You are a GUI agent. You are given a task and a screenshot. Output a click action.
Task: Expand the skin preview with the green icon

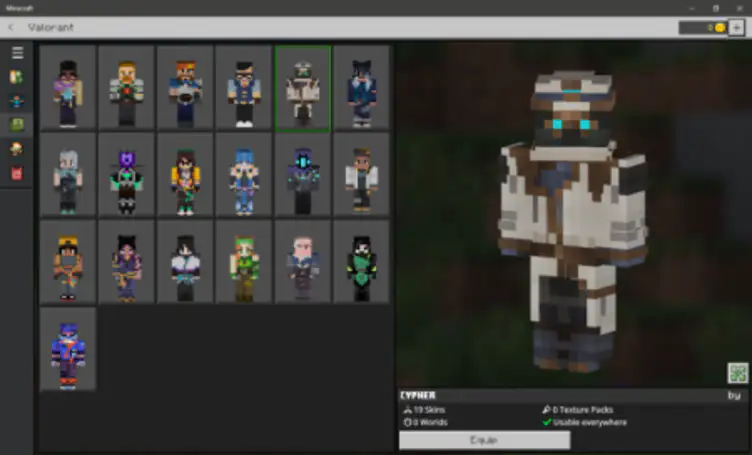click(738, 373)
